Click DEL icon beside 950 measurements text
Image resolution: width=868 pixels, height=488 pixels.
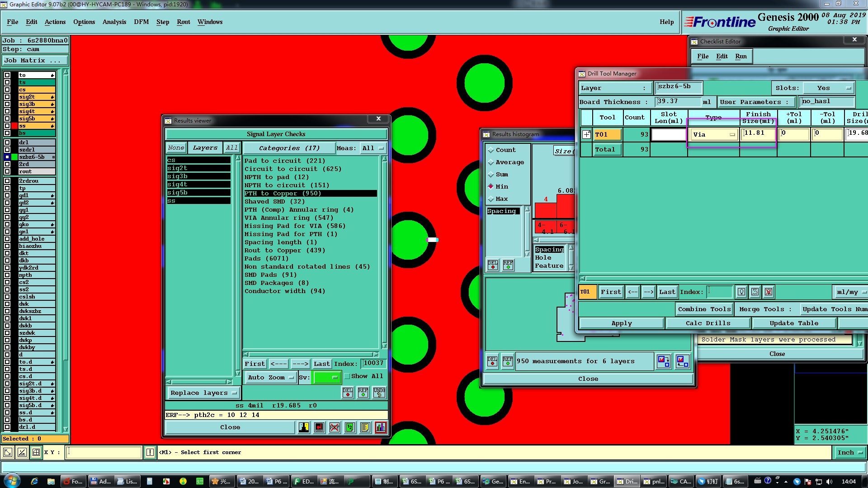[492, 361]
